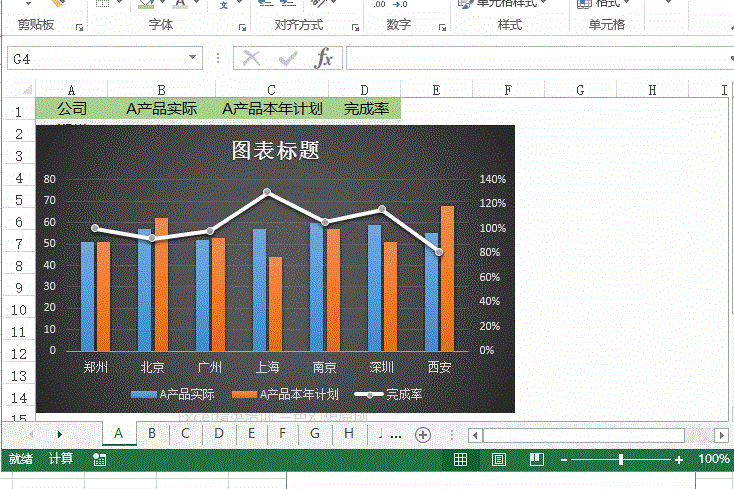Viewport: 734px width, 489px height.
Task: Switch to Page Layout view icon
Action: tap(499, 460)
